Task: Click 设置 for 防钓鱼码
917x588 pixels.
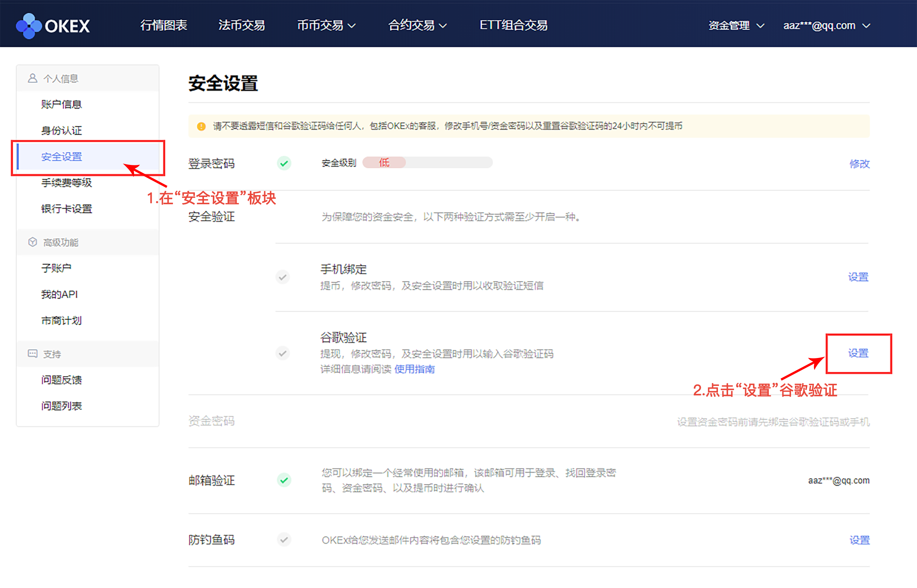Action: (x=859, y=540)
